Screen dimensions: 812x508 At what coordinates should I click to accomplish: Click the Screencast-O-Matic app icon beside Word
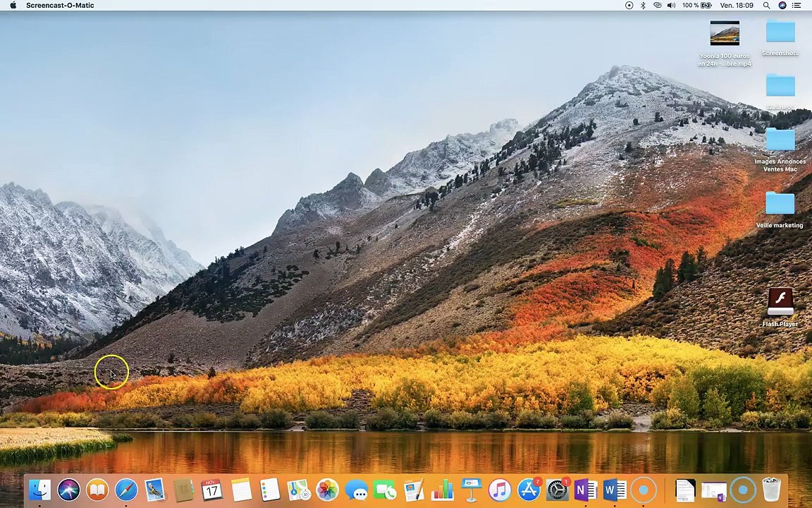[644, 490]
